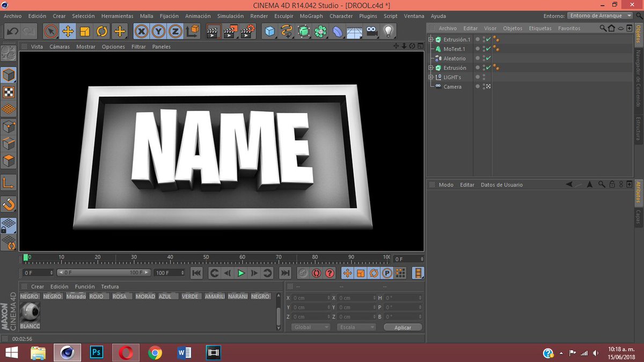
Task: Open the Entorno de Arranque layout dropdown
Action: click(x=600, y=16)
